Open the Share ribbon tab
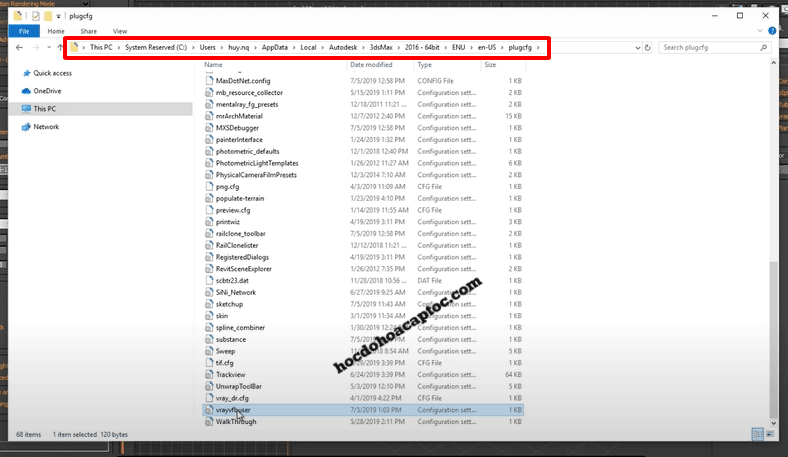 click(88, 31)
